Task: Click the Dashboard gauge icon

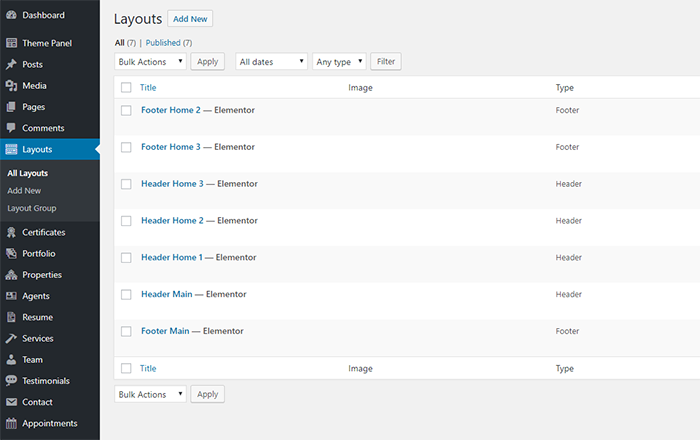Action: coord(11,15)
